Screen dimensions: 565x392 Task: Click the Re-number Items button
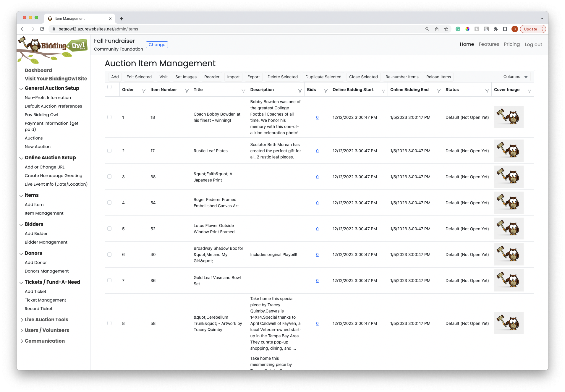click(402, 77)
